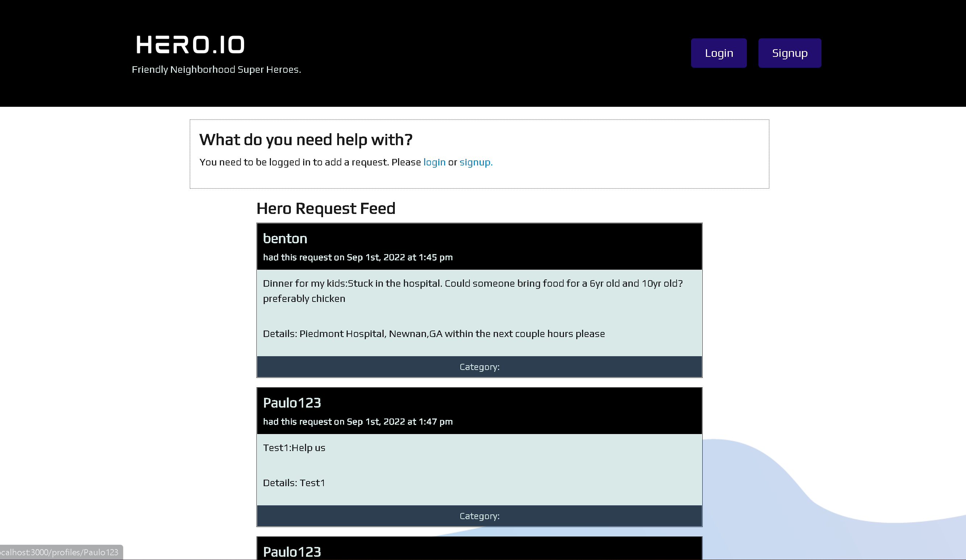Follow the inline blue signup link

pos(475,162)
